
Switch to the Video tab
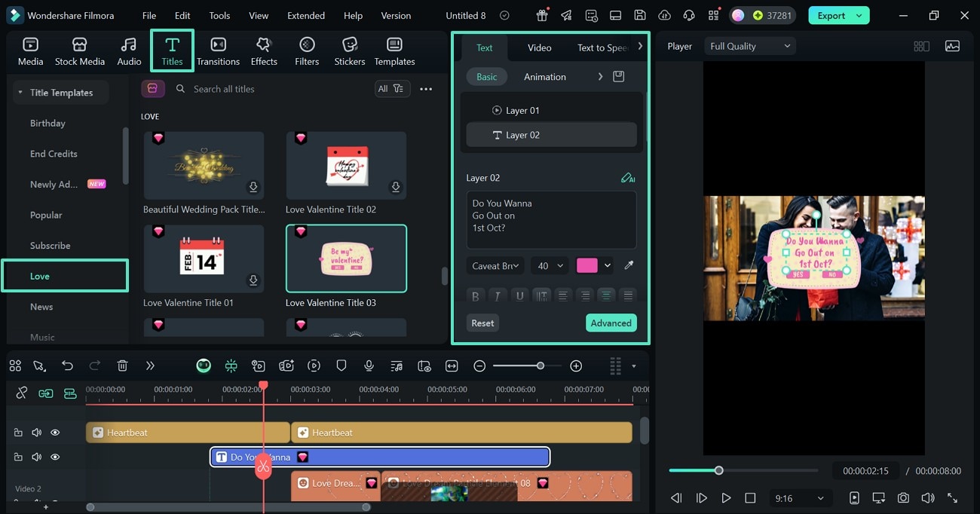540,47
